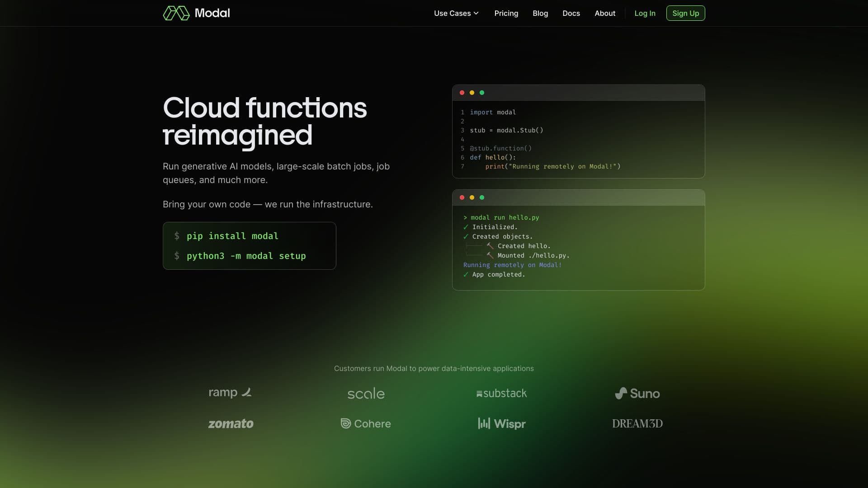Screen dimensions: 868x488
Task: Click the Wispr logo
Action: point(501,423)
